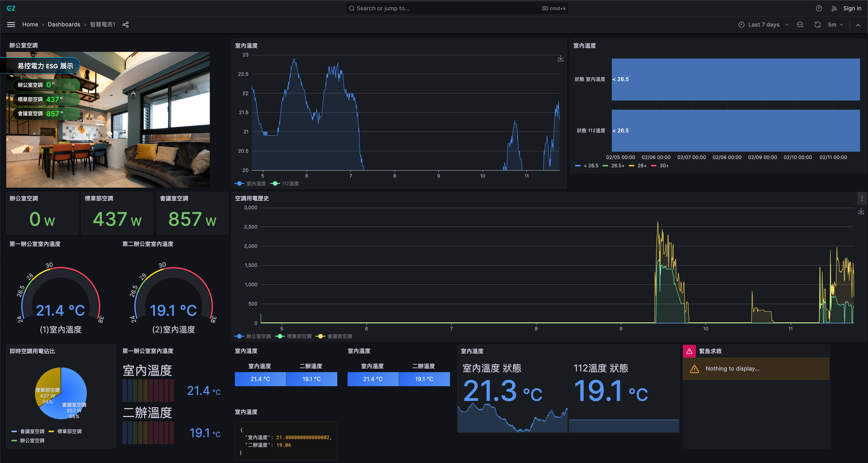Viewport: 868px width, 463px height.
Task: Click the Sign in link
Action: [852, 8]
